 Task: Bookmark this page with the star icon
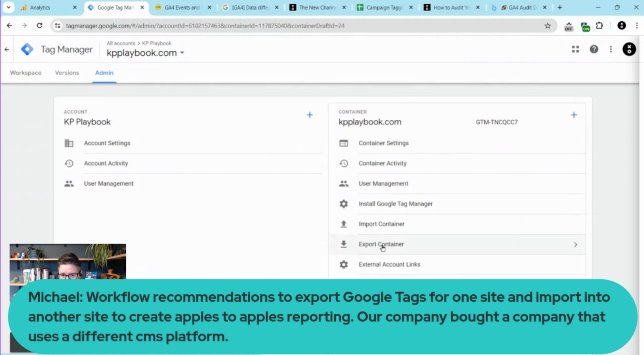[x=548, y=26]
